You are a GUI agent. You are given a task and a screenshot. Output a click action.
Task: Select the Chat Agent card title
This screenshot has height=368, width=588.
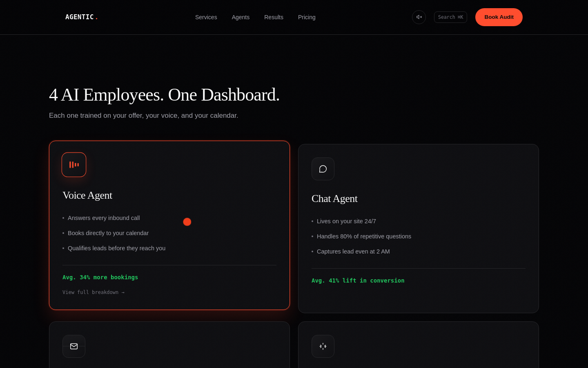coord(334,199)
